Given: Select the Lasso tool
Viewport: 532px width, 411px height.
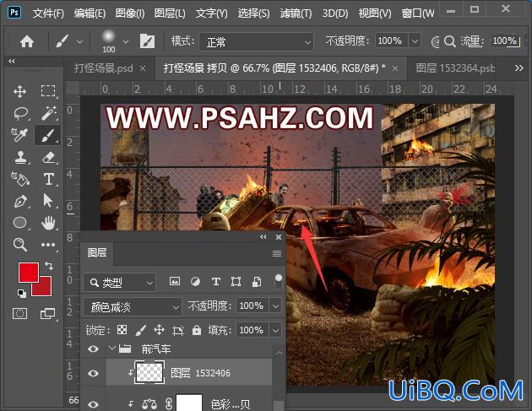Looking at the screenshot, I should pyautogui.click(x=20, y=113).
